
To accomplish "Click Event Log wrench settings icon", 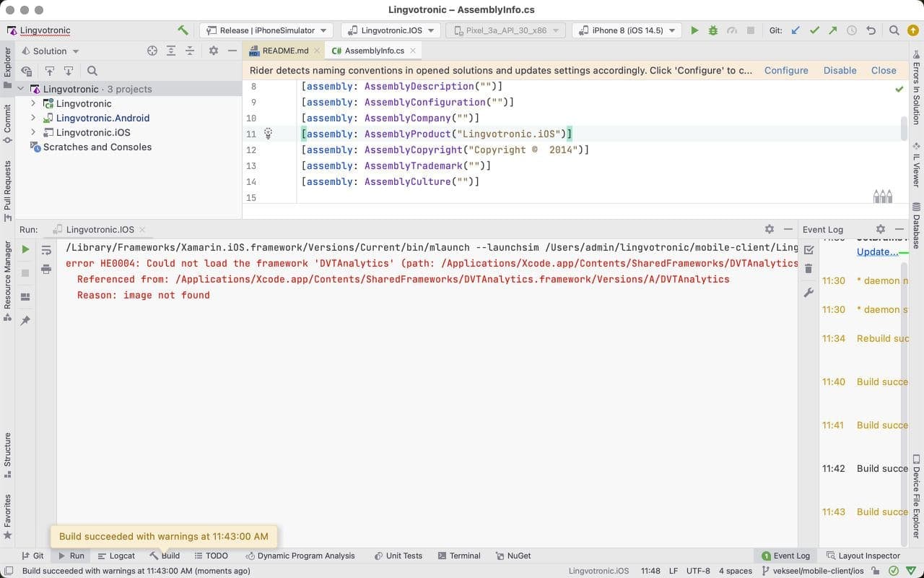I will [808, 293].
